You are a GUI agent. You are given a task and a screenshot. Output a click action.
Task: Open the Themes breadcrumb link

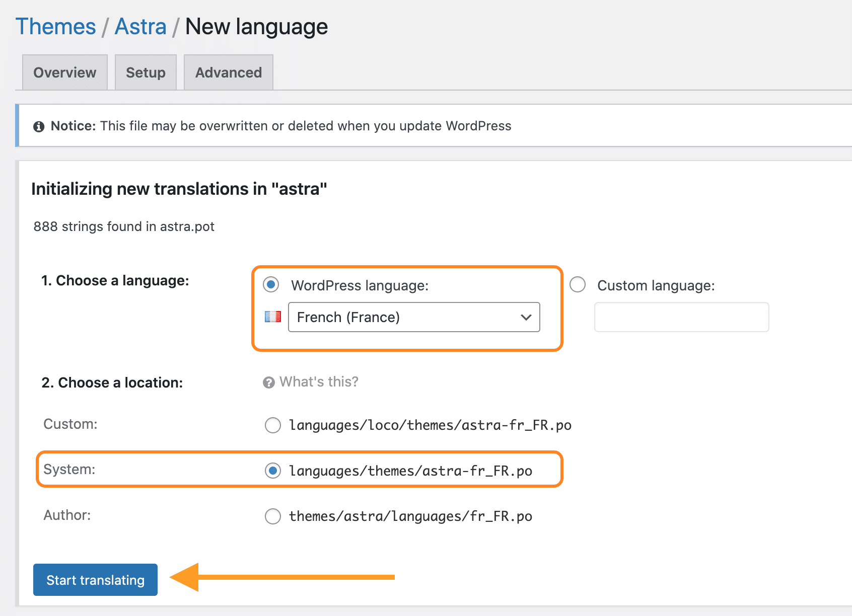point(56,27)
